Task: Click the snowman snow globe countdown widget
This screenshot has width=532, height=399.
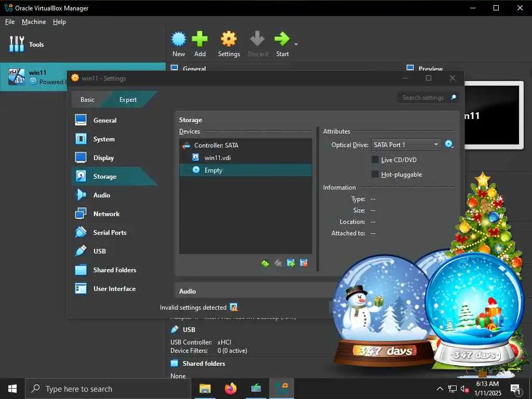Action: (x=383, y=311)
